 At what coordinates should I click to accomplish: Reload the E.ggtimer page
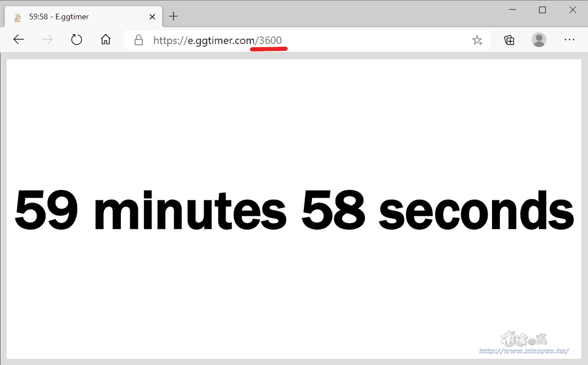[x=77, y=39]
